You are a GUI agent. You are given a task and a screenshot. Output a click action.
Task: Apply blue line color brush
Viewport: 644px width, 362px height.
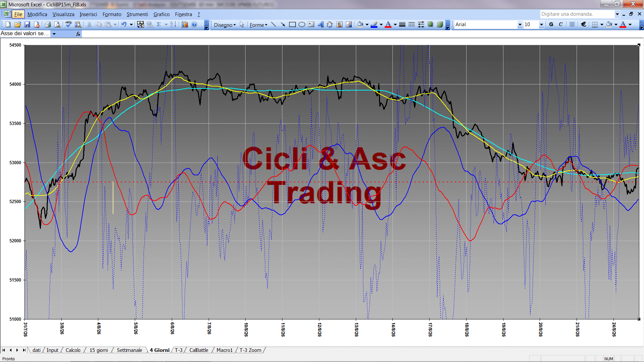coord(374,24)
